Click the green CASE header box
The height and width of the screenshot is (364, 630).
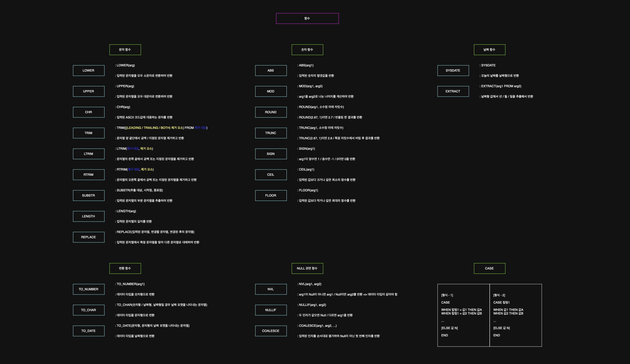(489, 268)
